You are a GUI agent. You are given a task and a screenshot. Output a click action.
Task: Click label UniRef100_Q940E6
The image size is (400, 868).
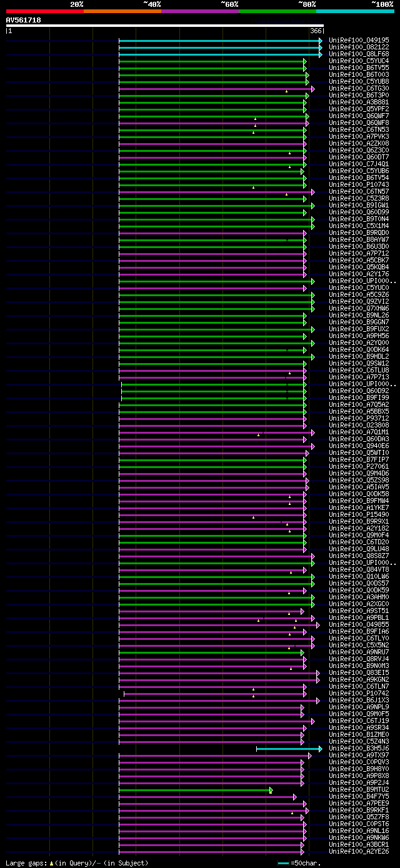tap(359, 446)
